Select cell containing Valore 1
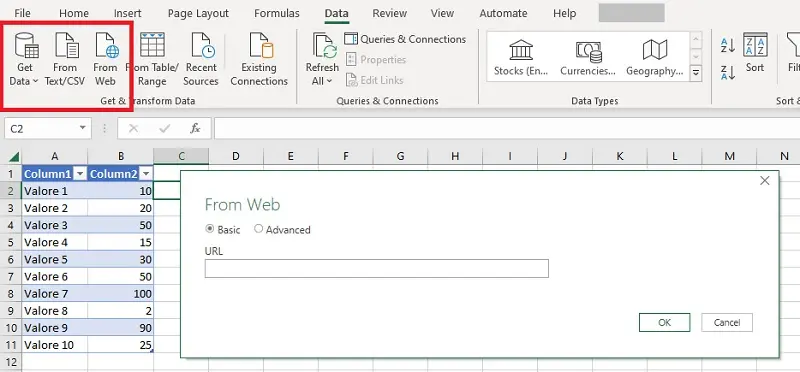This screenshot has width=800, height=372. coord(55,191)
